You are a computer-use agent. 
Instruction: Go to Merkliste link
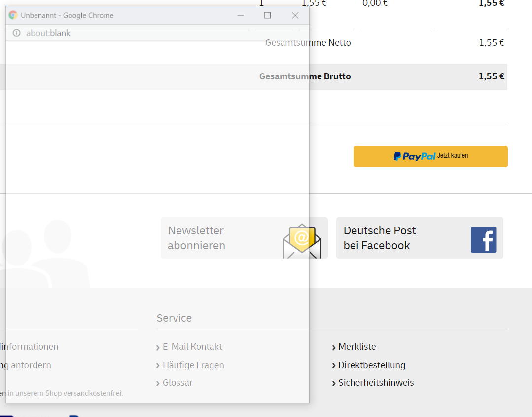(x=357, y=347)
